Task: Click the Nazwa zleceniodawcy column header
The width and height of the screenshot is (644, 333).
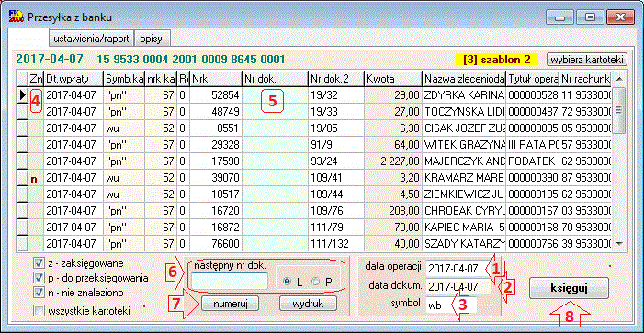Action: pyautogui.click(x=464, y=78)
